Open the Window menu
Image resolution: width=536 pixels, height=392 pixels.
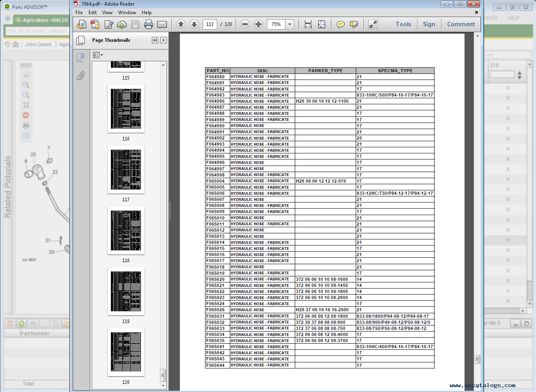coord(127,13)
